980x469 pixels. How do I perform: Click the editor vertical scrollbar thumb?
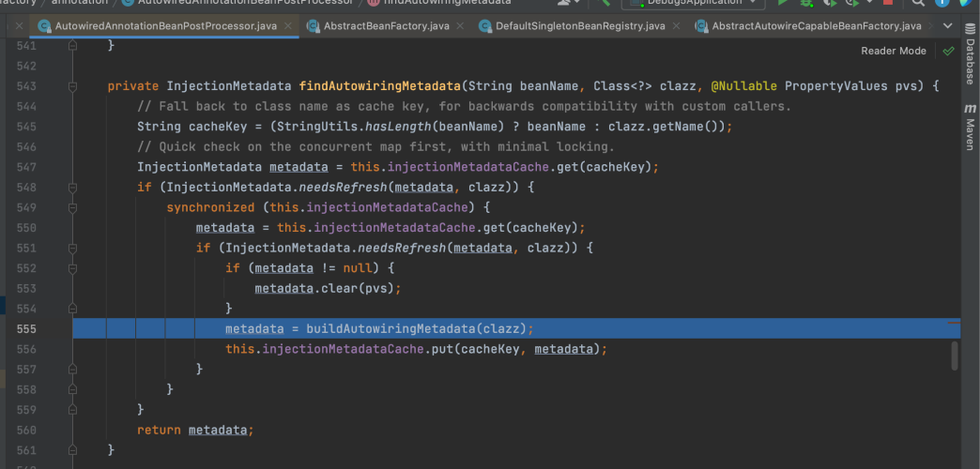[955, 355]
